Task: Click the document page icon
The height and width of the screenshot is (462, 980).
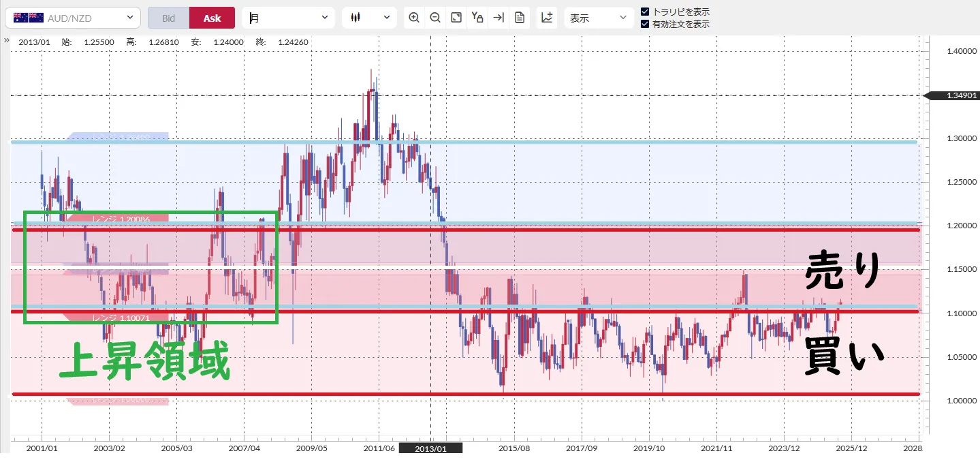Action: [520, 18]
